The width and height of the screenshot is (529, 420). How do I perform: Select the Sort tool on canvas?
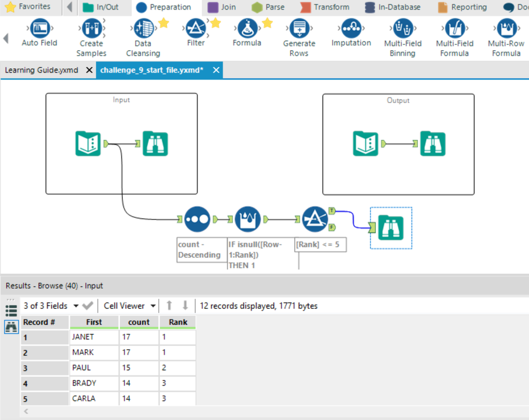(x=198, y=220)
